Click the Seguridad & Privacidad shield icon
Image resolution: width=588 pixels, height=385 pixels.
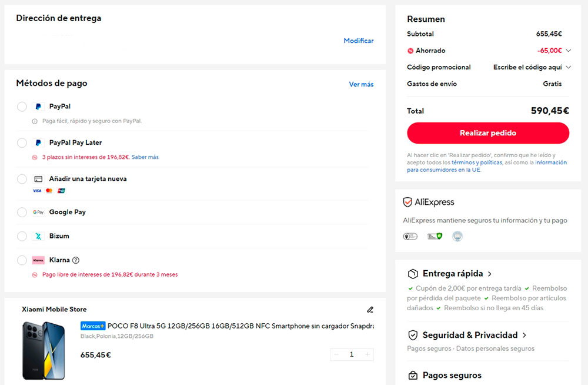[413, 335]
